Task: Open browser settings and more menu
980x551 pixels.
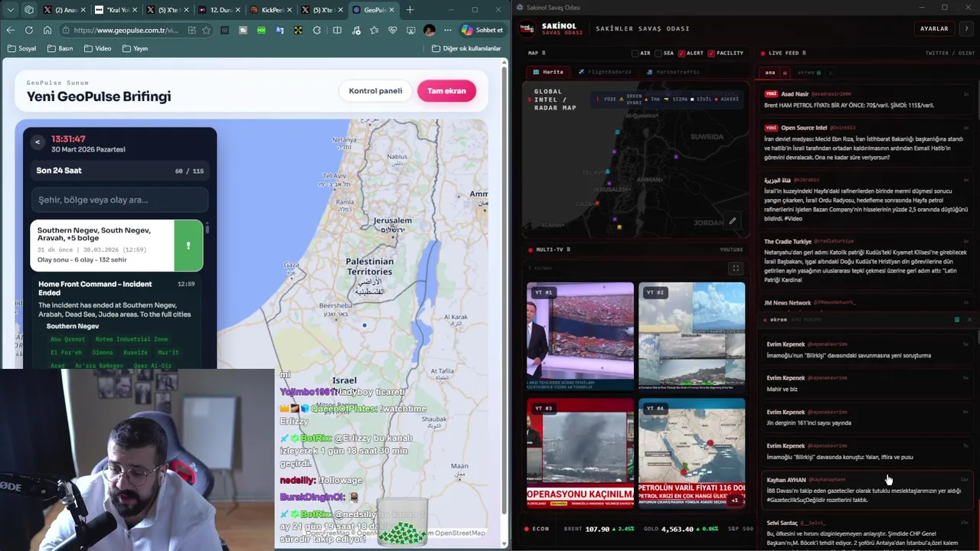Action: (447, 30)
